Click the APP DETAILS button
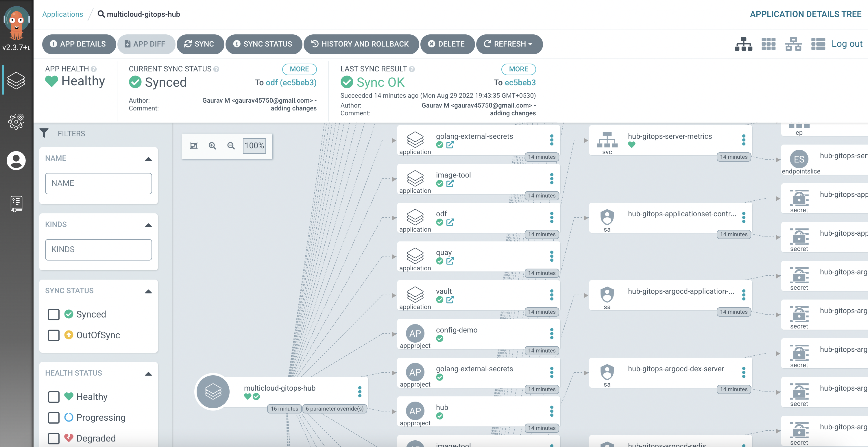 click(79, 44)
